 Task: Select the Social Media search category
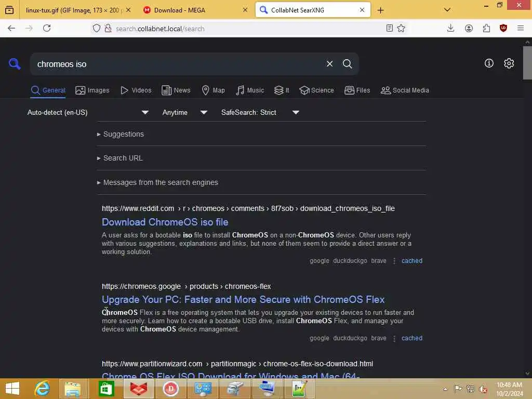coord(405,90)
